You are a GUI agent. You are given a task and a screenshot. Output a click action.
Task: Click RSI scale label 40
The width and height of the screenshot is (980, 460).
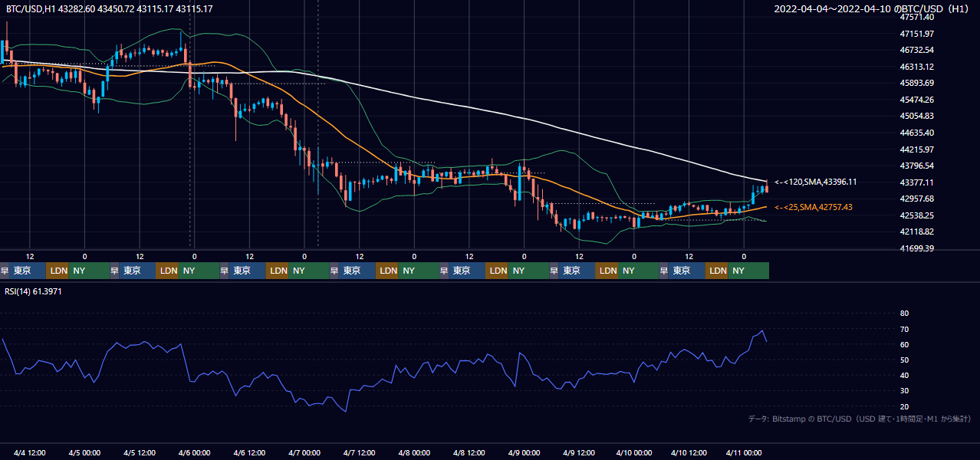click(x=904, y=375)
